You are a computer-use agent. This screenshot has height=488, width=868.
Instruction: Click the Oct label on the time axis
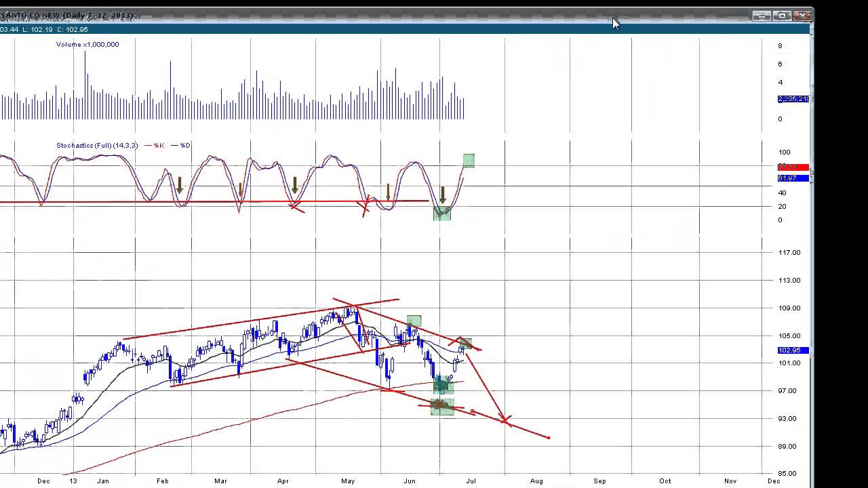pos(665,481)
